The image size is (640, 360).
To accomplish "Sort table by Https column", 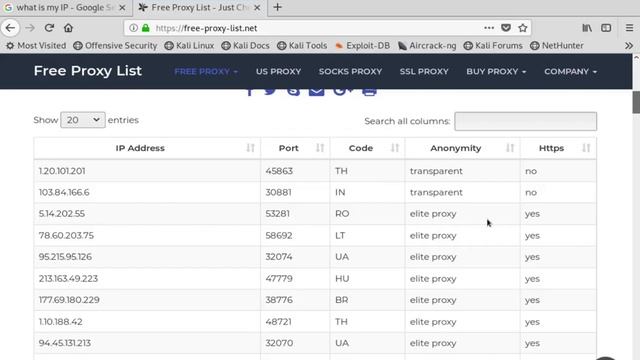I will click(x=558, y=148).
